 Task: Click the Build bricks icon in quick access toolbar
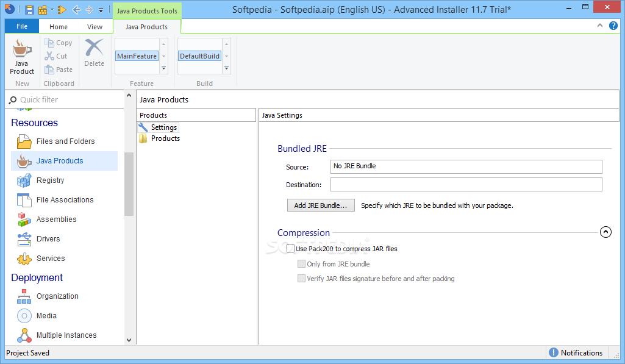[x=42, y=10]
